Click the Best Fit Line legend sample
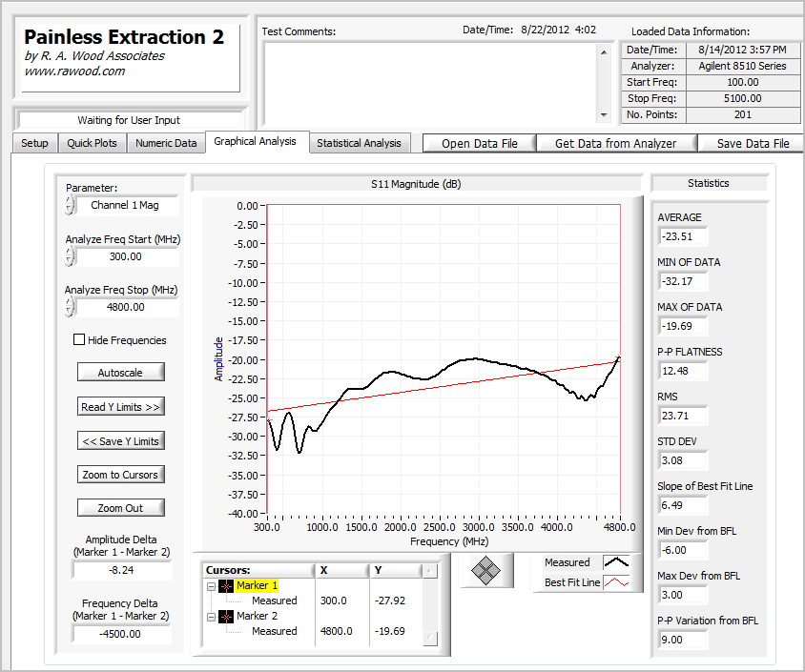This screenshot has width=805, height=672. pos(616,582)
